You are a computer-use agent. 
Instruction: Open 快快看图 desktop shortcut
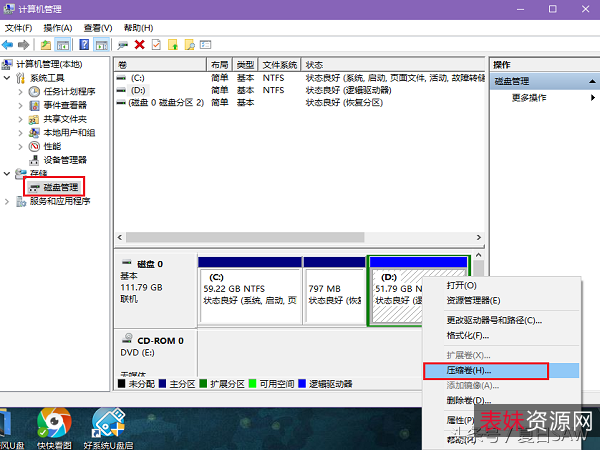[x=54, y=429]
